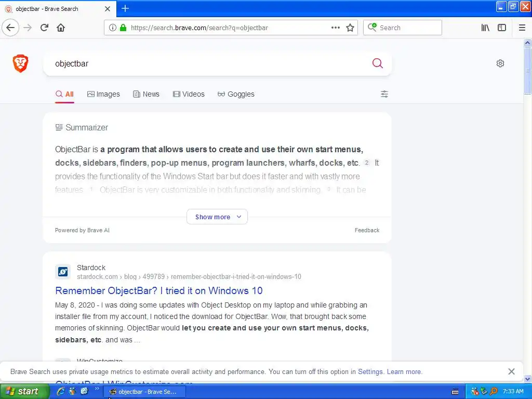Switch to the Images tab

(x=103, y=95)
